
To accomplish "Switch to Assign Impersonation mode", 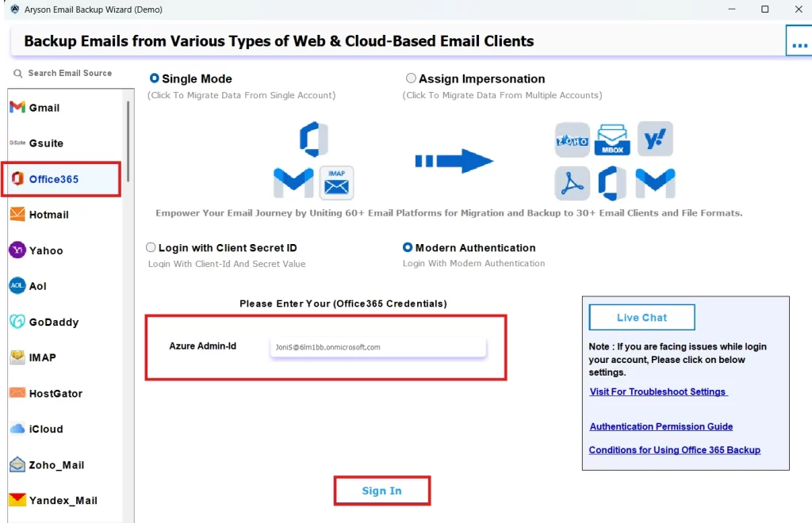I will 411,78.
